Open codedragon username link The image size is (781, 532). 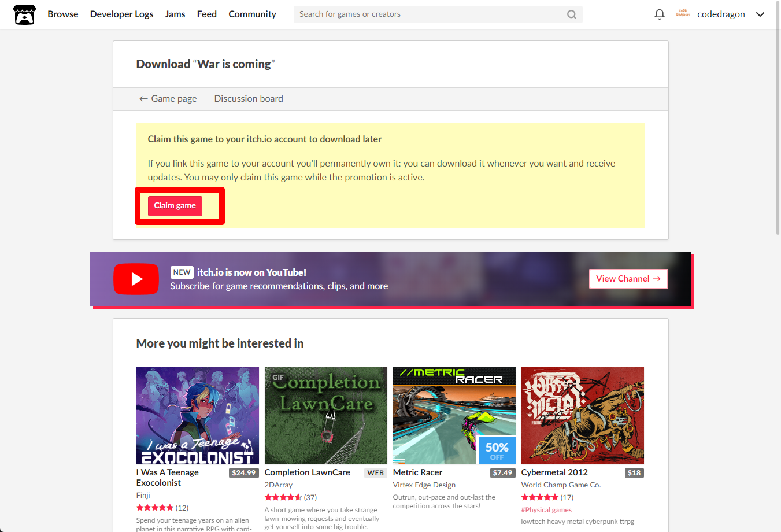click(721, 14)
